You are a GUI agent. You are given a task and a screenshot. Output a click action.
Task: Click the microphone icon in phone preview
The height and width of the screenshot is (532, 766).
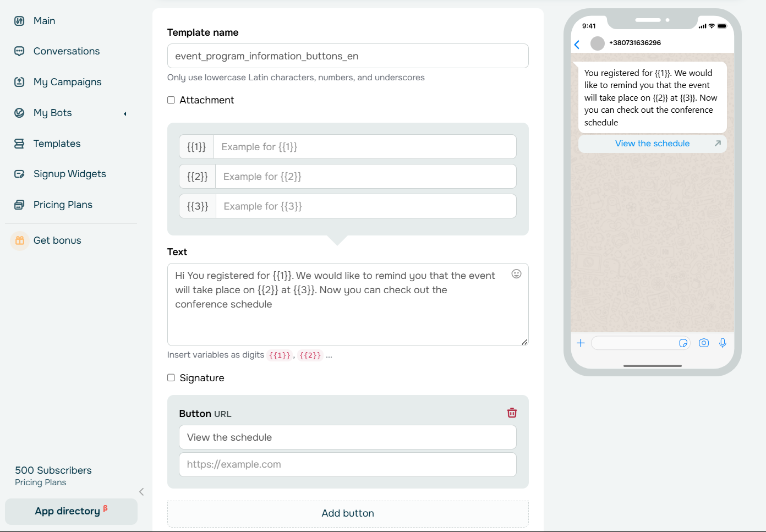coord(723,343)
